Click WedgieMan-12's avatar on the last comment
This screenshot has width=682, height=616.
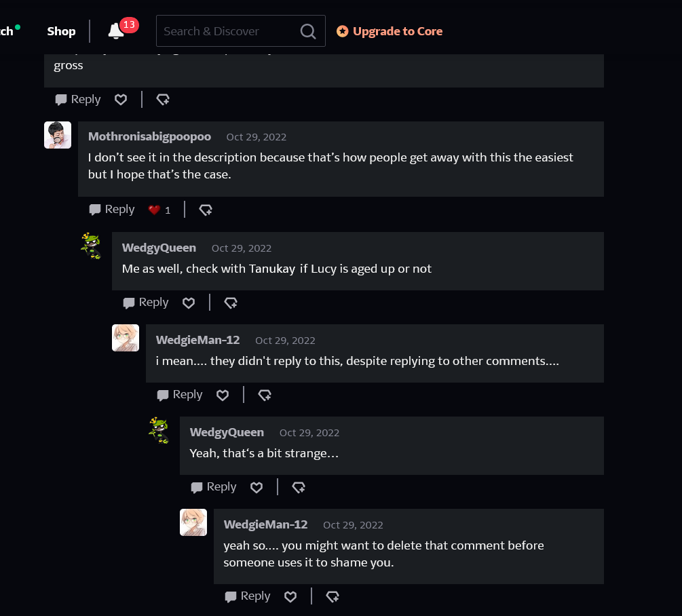point(193,522)
